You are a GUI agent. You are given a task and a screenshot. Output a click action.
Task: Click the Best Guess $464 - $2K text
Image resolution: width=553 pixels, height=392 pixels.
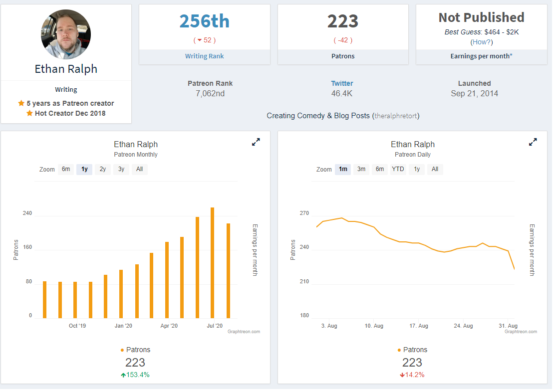(x=482, y=32)
